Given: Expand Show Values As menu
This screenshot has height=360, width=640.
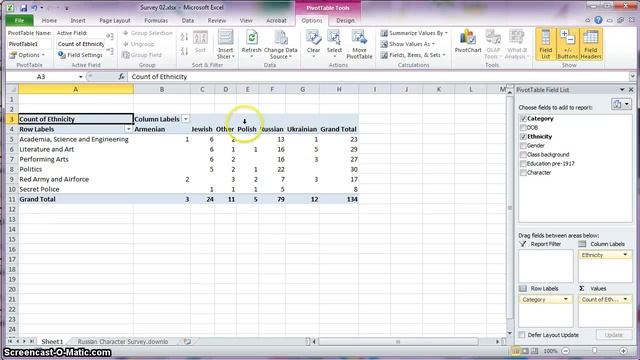Looking at the screenshot, I should [x=407, y=44].
